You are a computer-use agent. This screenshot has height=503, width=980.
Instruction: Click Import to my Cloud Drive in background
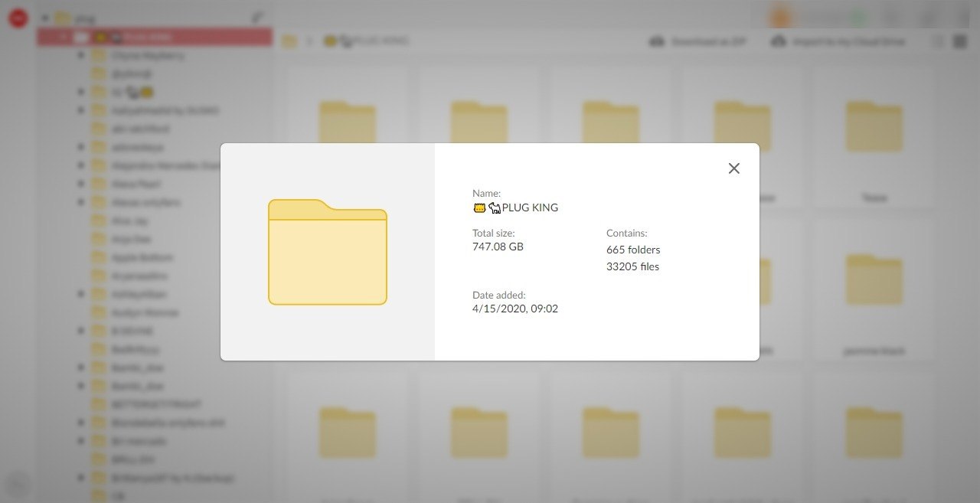point(839,41)
